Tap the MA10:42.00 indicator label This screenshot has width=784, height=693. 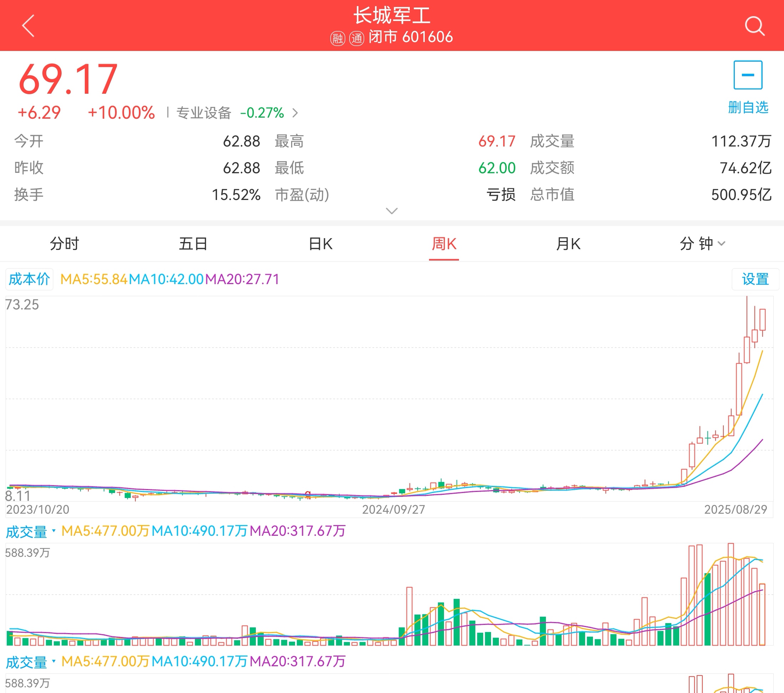click(166, 279)
